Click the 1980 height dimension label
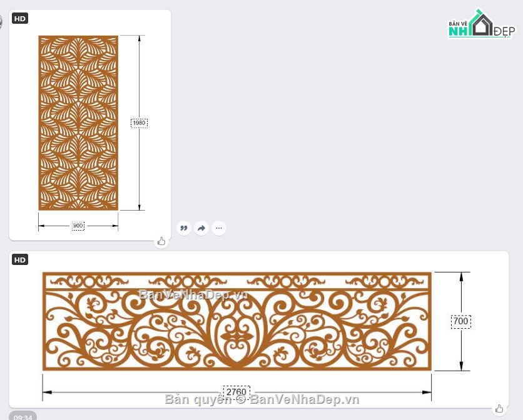523x420 pixels. [x=139, y=123]
